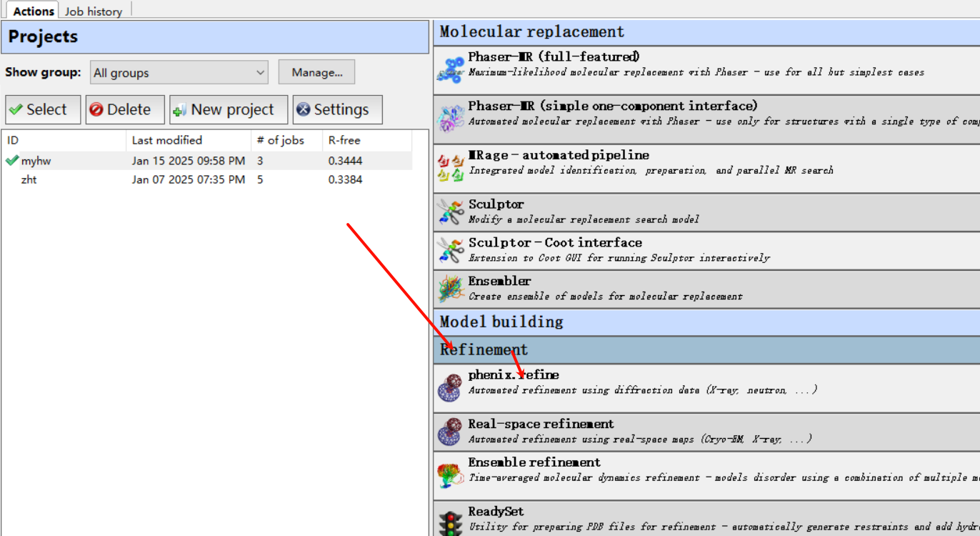Click the Jan 07 2025 07:35 PM date

189,179
